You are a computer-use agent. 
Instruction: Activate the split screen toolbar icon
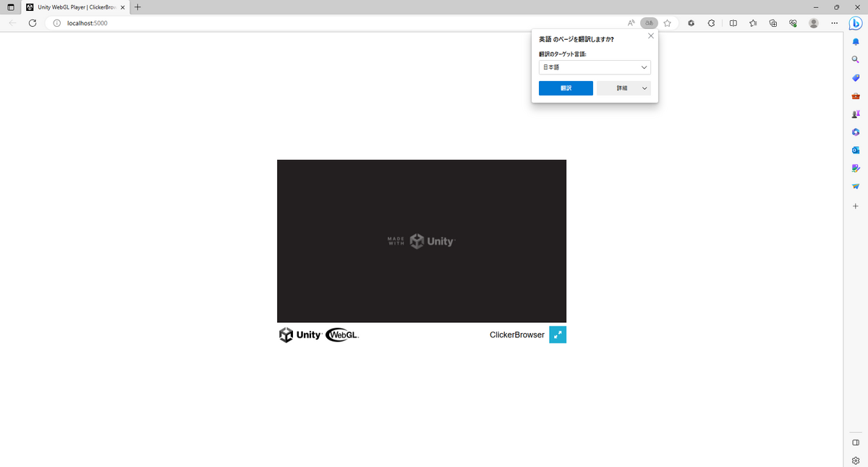click(733, 22)
